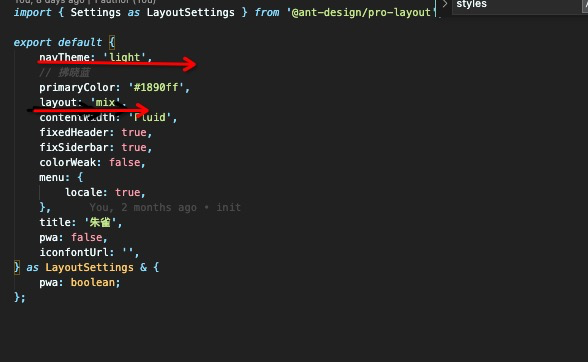
Task: Expand the styles outline item chevron
Action: 445,4
